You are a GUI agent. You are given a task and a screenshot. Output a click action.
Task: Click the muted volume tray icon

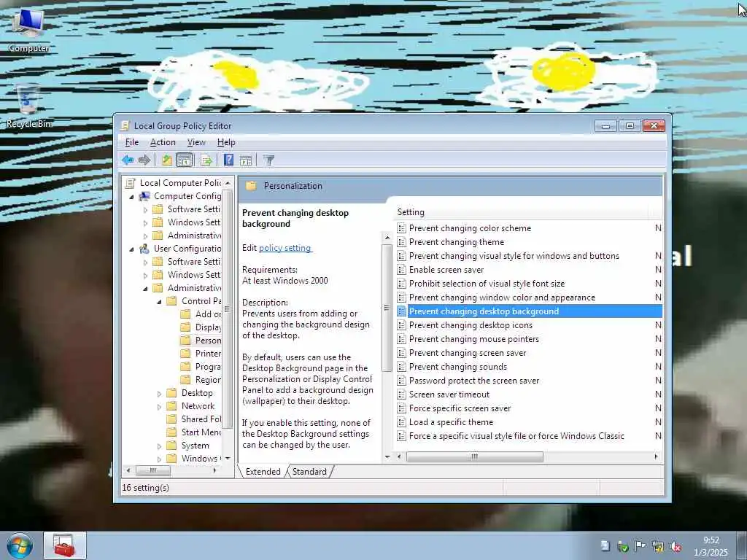[x=676, y=546]
